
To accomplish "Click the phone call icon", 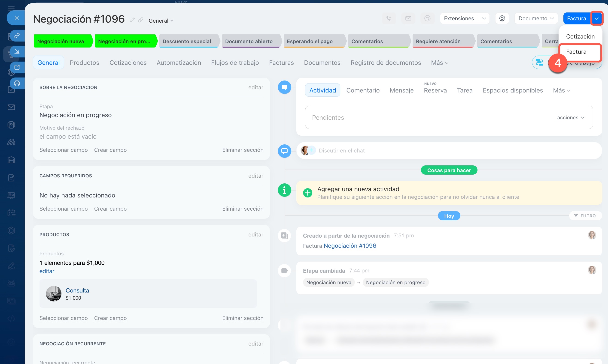I will (389, 18).
